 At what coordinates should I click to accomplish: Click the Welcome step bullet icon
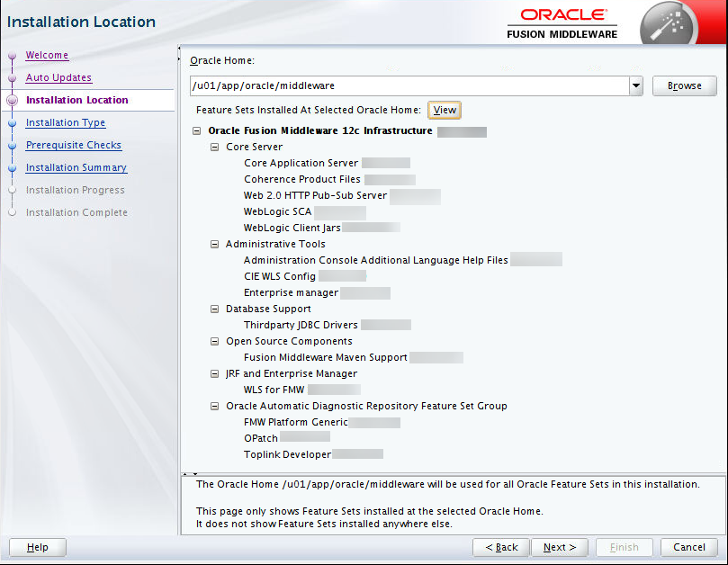click(x=13, y=56)
